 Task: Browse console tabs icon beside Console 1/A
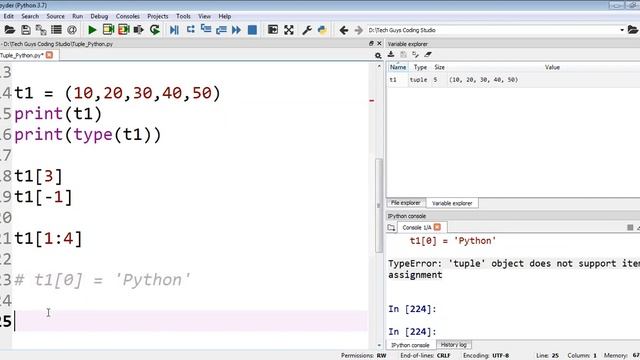(391, 227)
